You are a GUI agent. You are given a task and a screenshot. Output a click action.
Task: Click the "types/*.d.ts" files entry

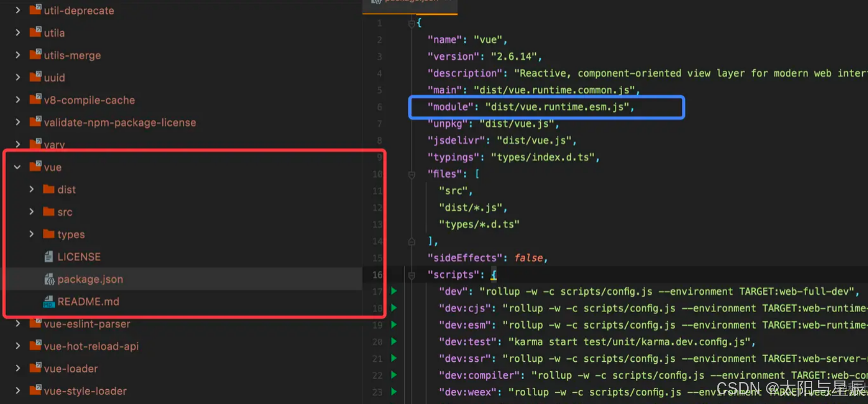[479, 224]
